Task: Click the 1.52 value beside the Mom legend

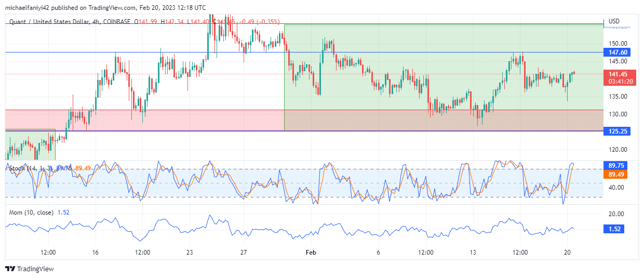Action: (63, 213)
